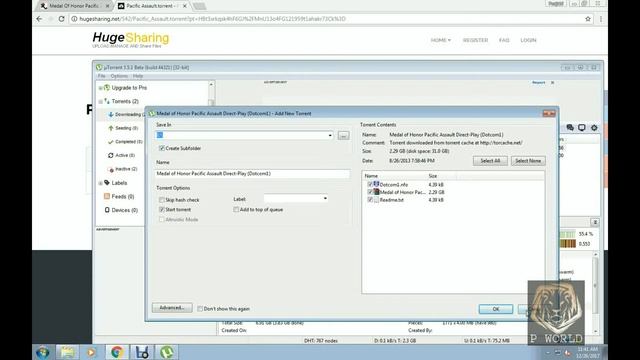This screenshot has width=640, height=360.
Task: Uncheck the Medal of Honor Pac... file checkbox
Action: 370,192
